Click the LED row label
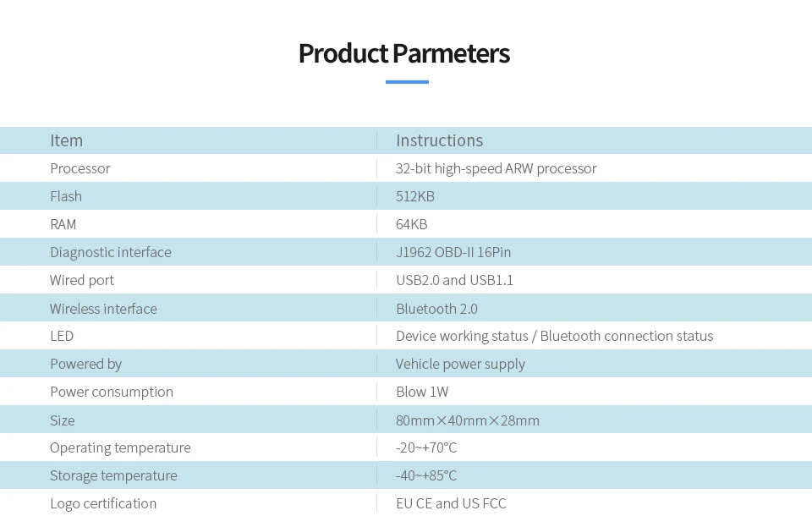Screen dimensions: 812x527 [62, 336]
